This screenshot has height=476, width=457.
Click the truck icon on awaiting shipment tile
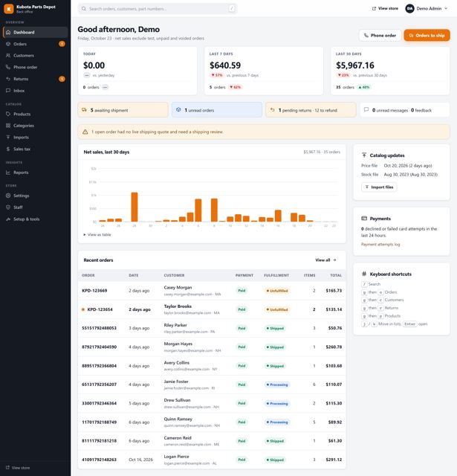tap(84, 110)
